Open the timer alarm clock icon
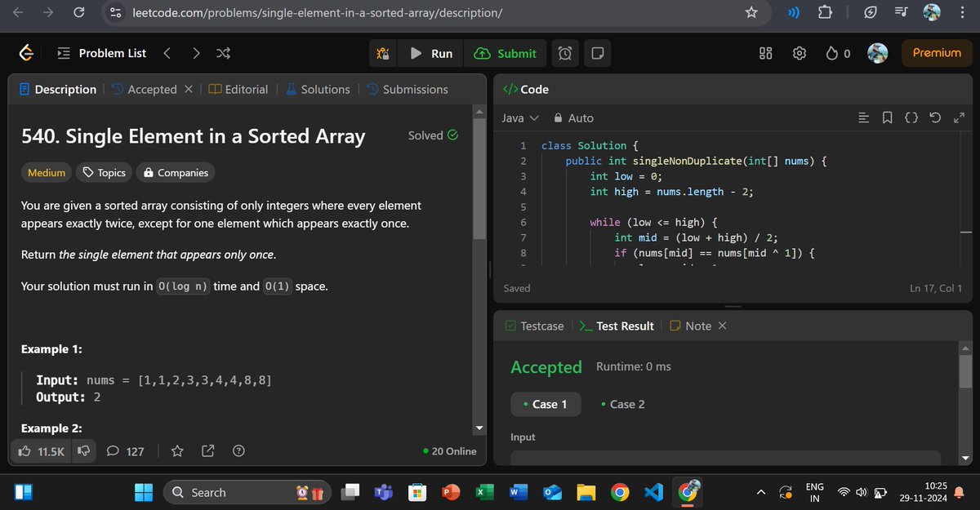The height and width of the screenshot is (510, 980). (564, 53)
